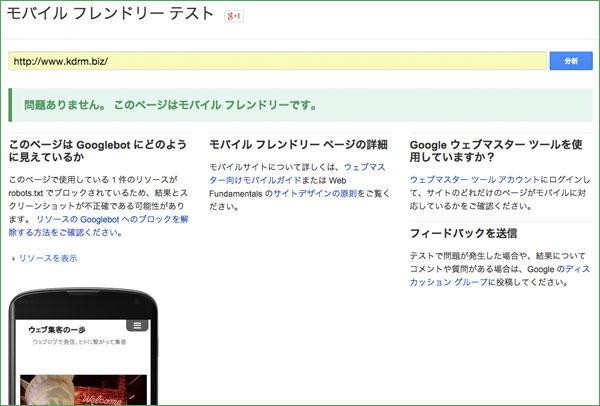
Task: Open link リソースの Googlebot へのブロックを解除する方法
Action: coord(98,226)
